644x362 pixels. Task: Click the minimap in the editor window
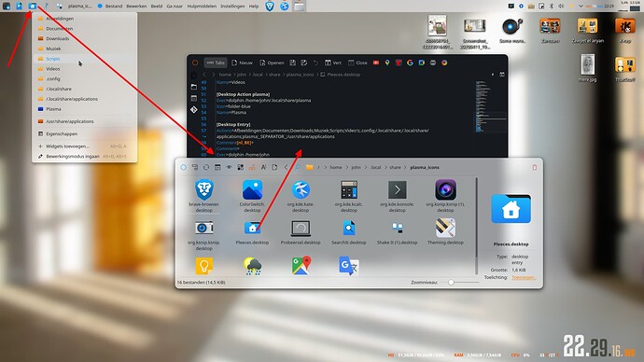490,106
